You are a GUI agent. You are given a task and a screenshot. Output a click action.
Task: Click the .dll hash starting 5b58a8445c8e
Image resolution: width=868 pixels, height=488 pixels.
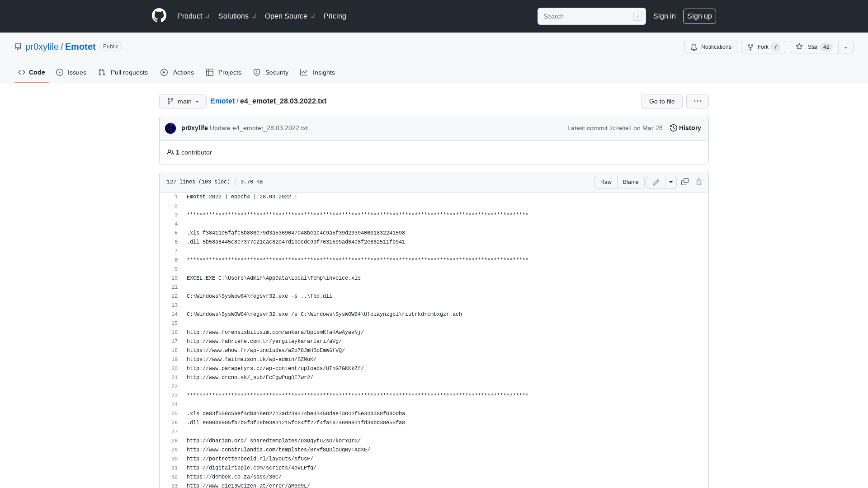tap(304, 242)
